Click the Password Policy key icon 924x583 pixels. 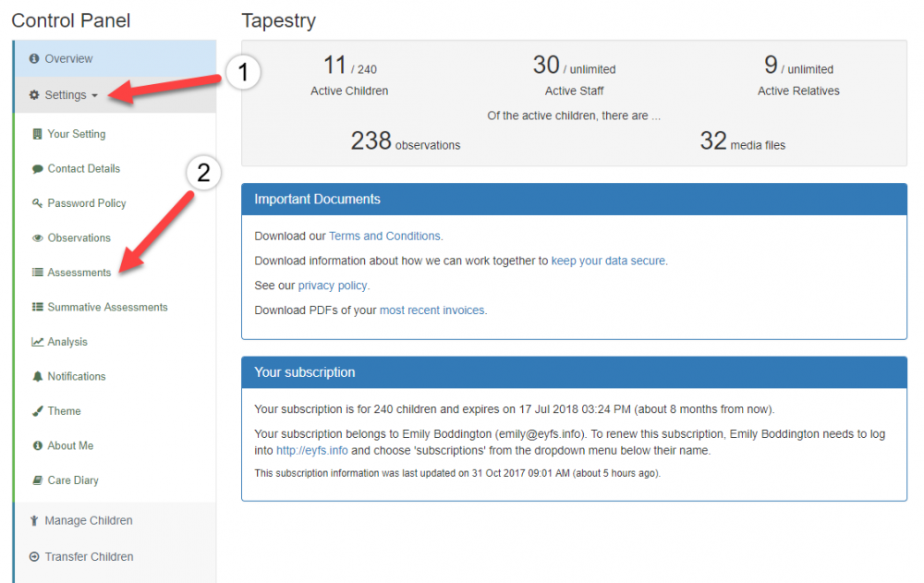(x=38, y=203)
